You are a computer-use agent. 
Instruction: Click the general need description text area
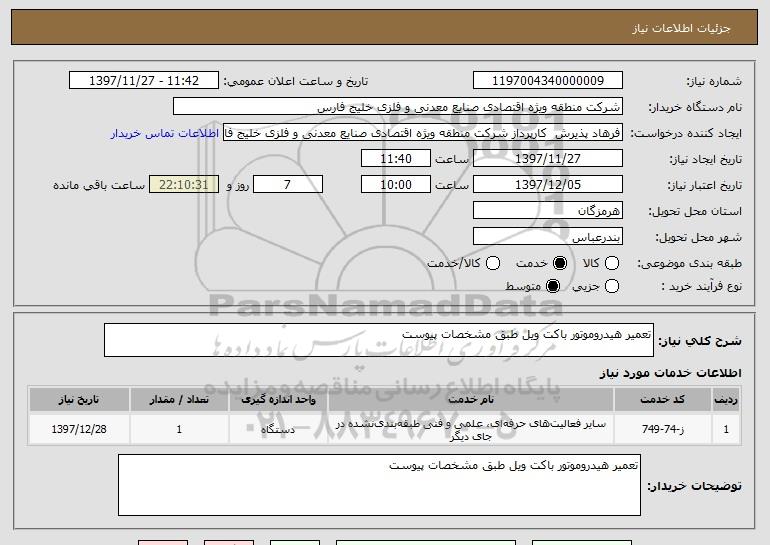(379, 340)
